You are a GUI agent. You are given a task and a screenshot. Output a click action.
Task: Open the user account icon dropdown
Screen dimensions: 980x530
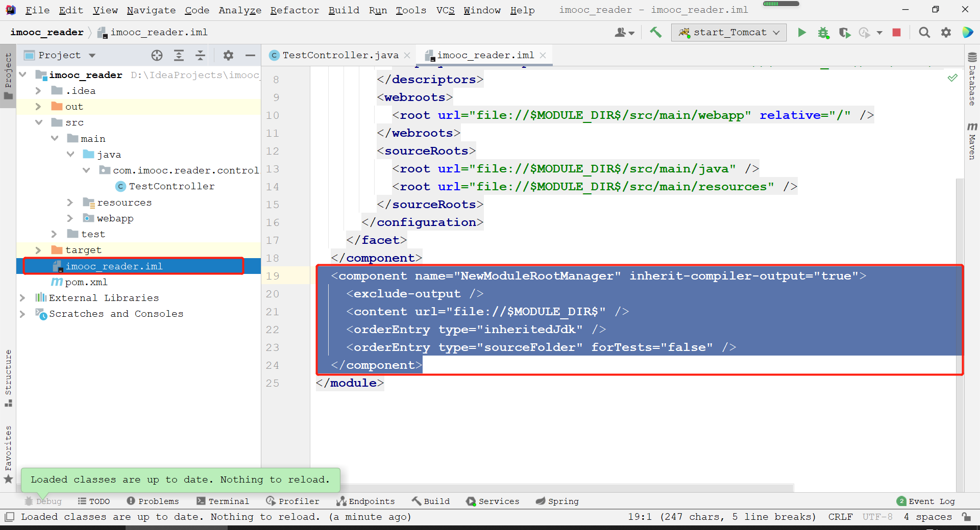[x=624, y=32]
